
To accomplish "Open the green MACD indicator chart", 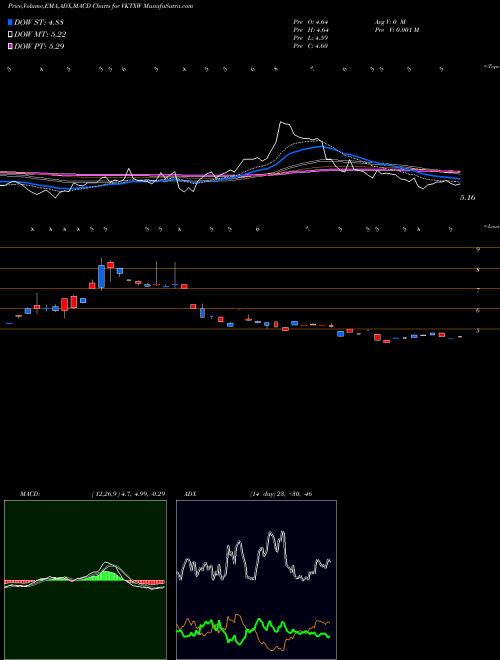I will point(85,580).
